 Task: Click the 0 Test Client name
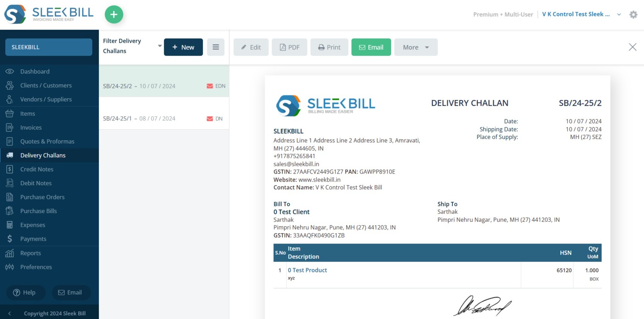pyautogui.click(x=291, y=212)
